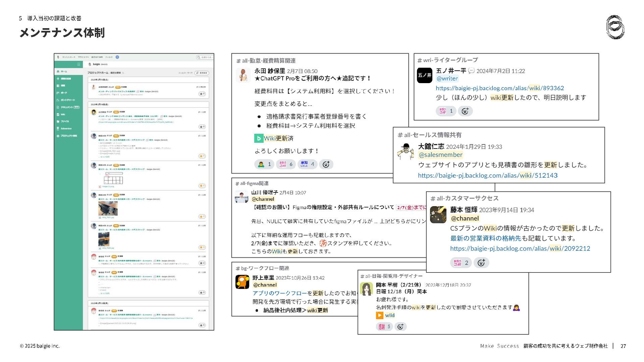
Task: Add a reaction to 永田 紗保里's message
Action: tap(326, 164)
